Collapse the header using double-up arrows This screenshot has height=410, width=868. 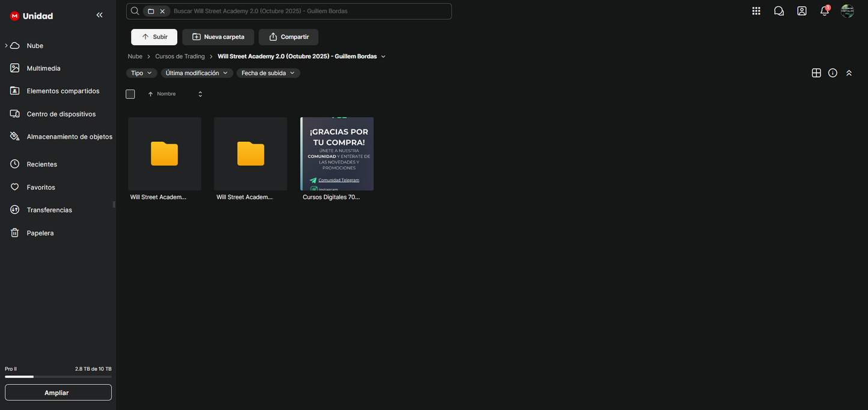point(849,73)
